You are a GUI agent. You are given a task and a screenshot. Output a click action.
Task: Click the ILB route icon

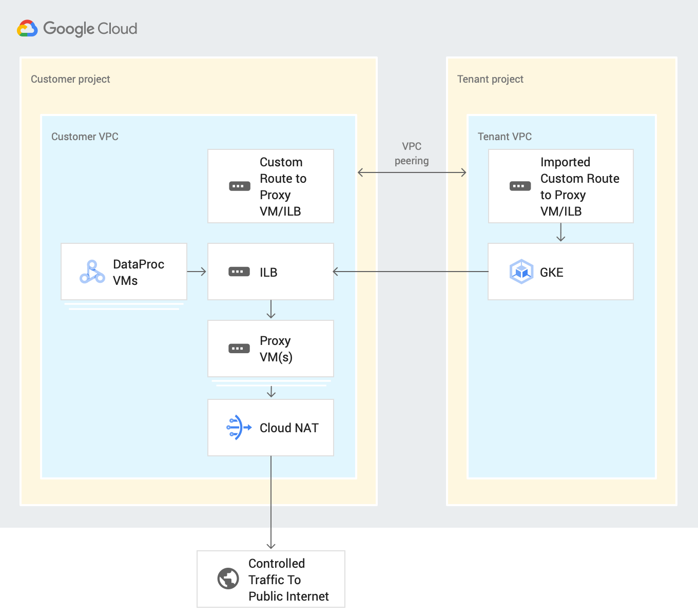pos(238,272)
